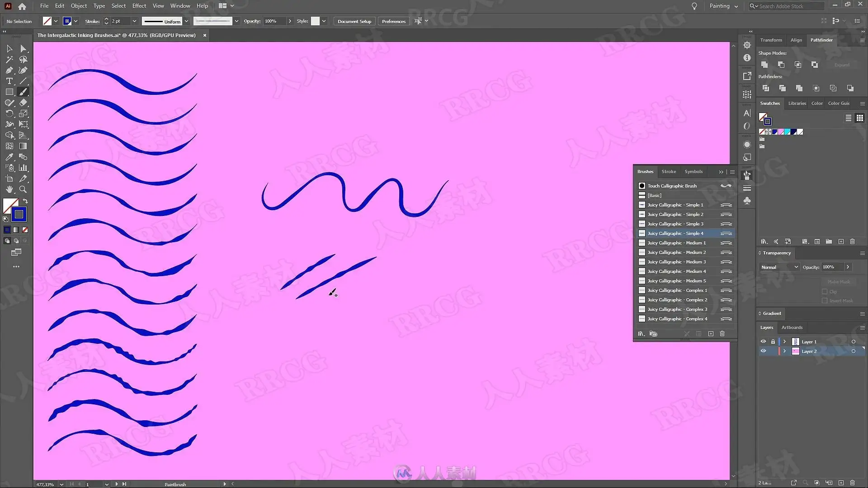Screen dimensions: 868x488
Task: Expand Layer 2 contents
Action: tap(785, 352)
